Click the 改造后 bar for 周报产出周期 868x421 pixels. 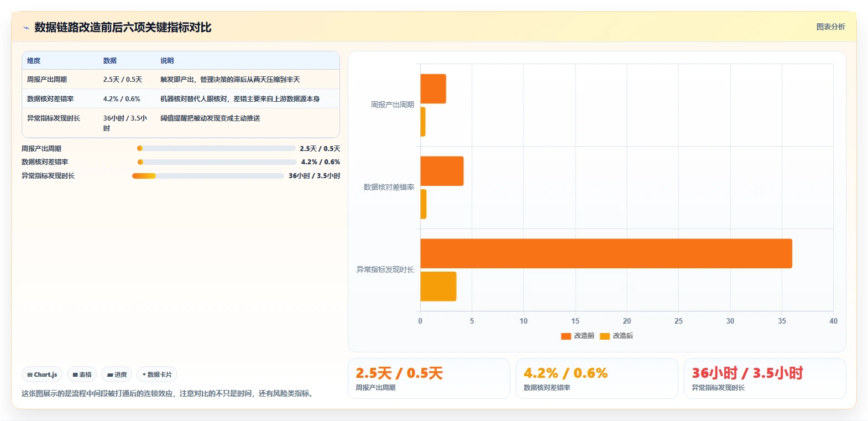423,122
